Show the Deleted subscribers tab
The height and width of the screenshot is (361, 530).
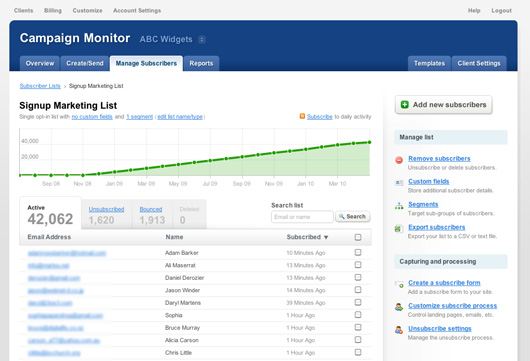(189, 215)
